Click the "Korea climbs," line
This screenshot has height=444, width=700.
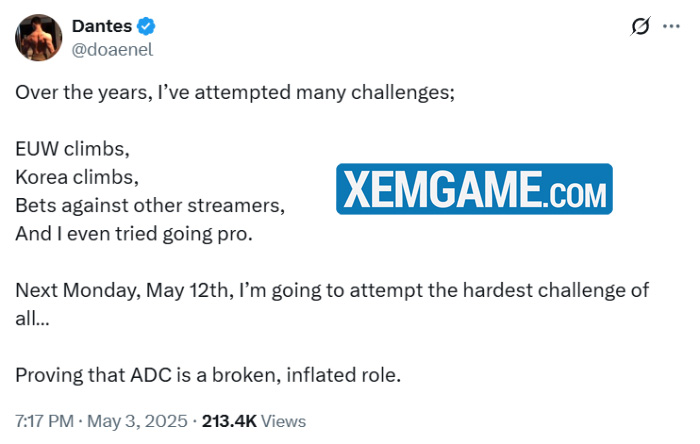coord(77,178)
